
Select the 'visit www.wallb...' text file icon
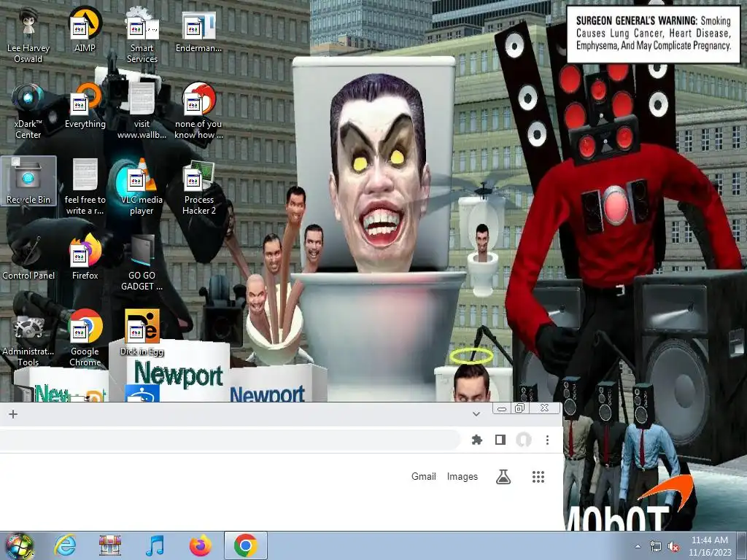(x=142, y=111)
